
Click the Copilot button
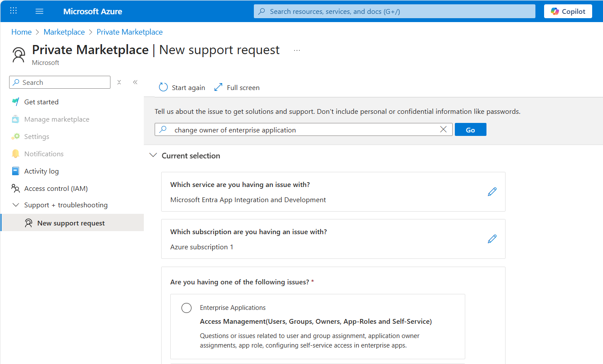click(568, 11)
